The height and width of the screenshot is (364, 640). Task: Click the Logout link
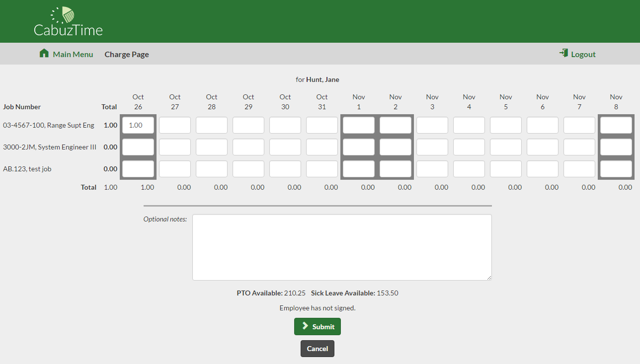[x=583, y=55]
